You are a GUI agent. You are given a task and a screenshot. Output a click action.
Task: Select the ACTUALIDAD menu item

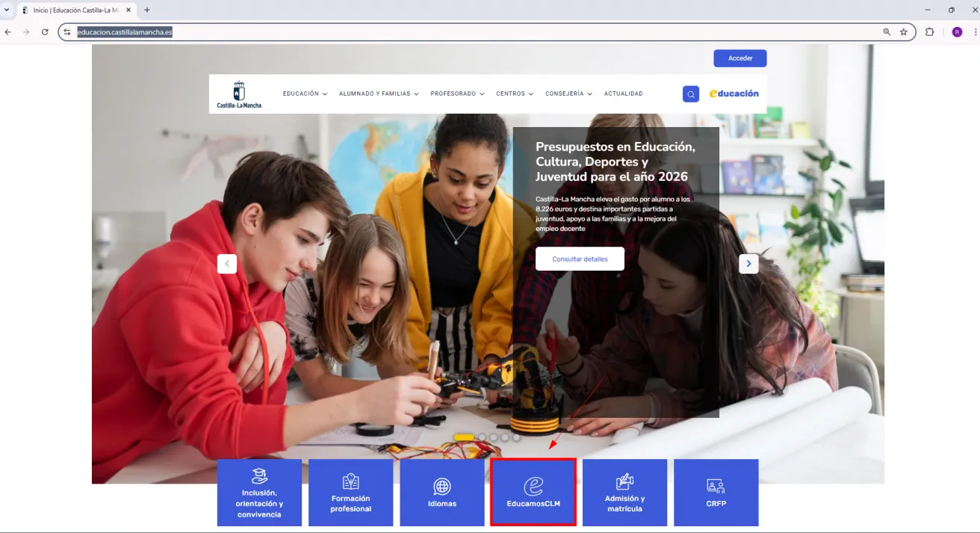click(623, 93)
